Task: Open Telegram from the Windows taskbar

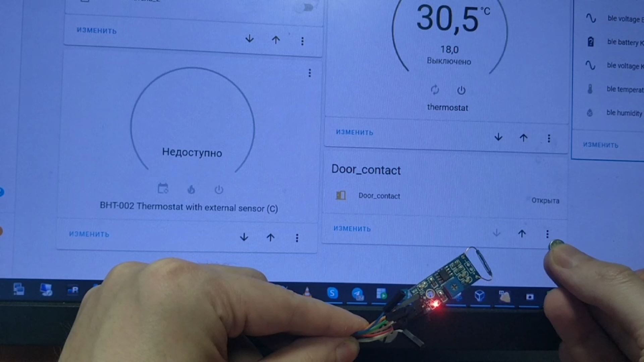Action: (x=359, y=293)
